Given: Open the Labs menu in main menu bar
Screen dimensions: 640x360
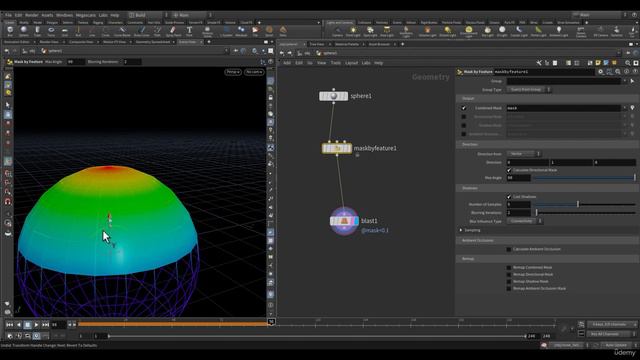Looking at the screenshot, I should [103, 15].
